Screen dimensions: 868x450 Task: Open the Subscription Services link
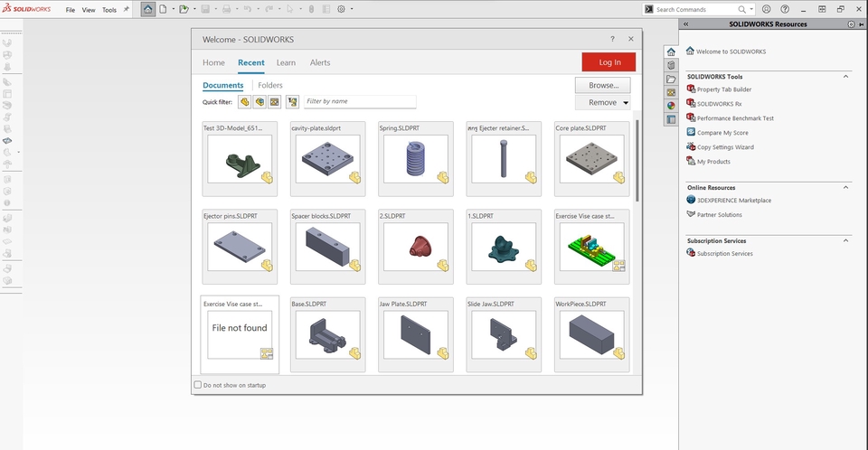click(724, 254)
